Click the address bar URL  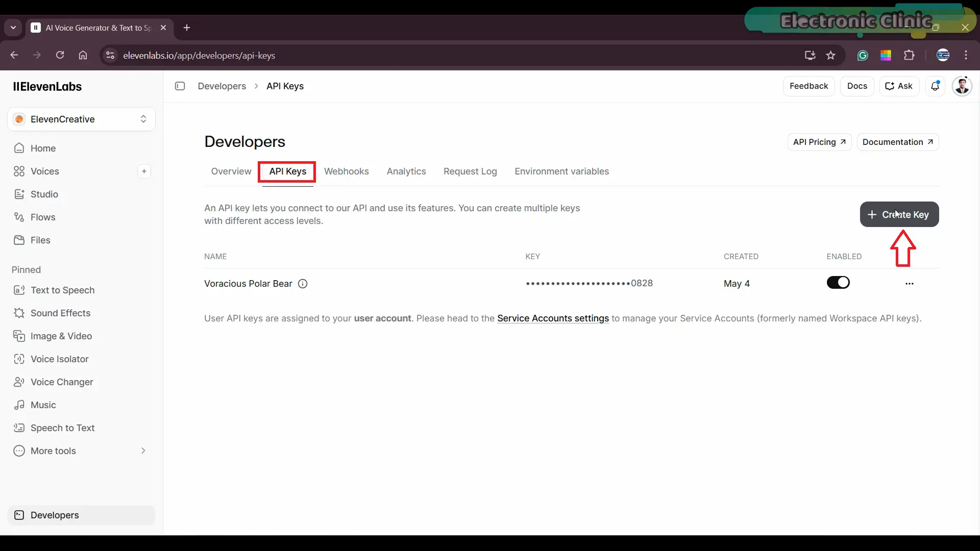coord(199,56)
